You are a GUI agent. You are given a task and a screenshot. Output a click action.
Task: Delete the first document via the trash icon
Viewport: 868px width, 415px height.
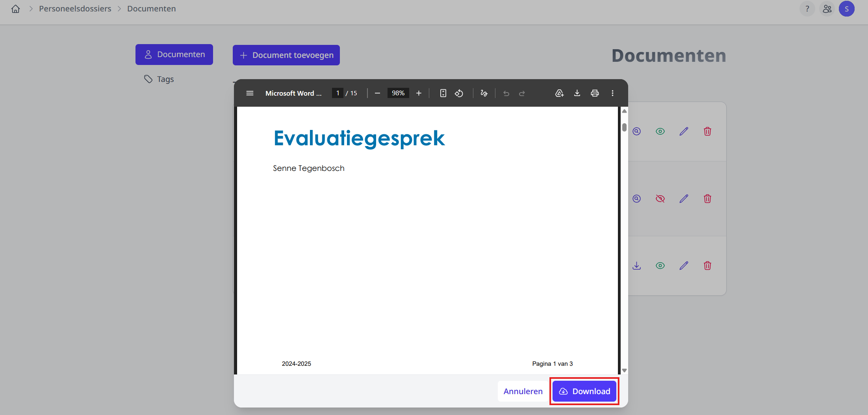pos(707,131)
